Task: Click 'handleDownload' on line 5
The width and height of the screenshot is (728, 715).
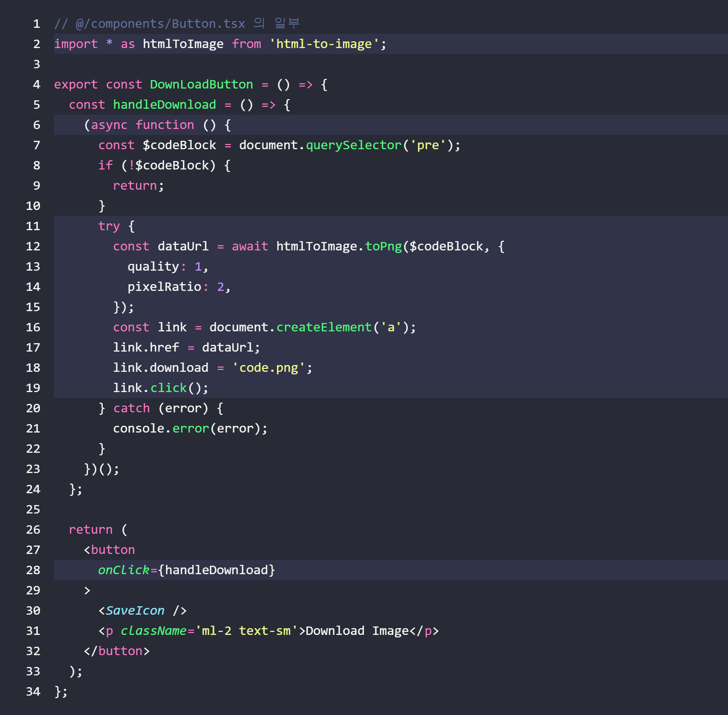Action: pos(164,105)
